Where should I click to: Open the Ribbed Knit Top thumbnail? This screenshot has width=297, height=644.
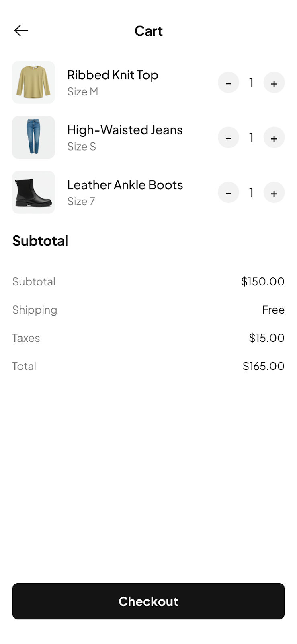coord(33,83)
